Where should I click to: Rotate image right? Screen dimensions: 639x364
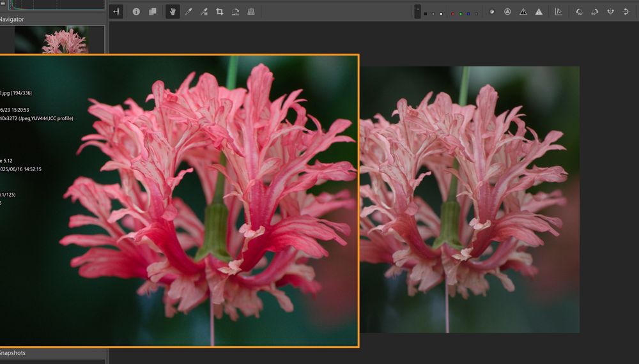(594, 11)
